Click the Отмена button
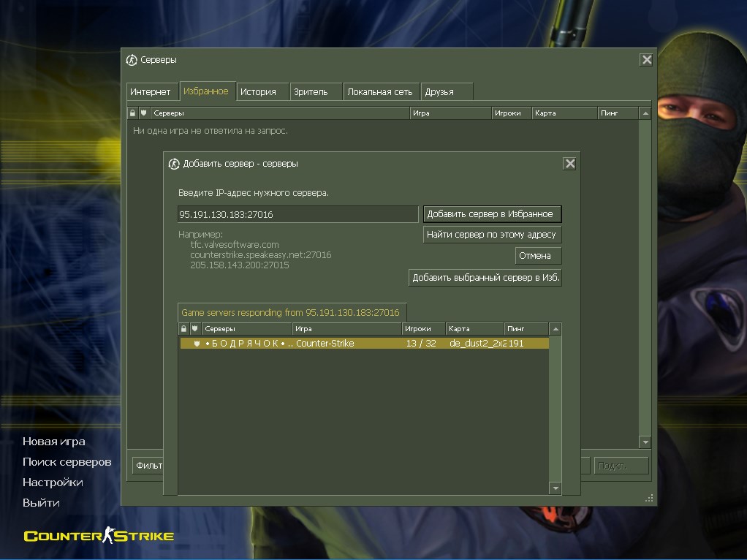 pos(539,255)
